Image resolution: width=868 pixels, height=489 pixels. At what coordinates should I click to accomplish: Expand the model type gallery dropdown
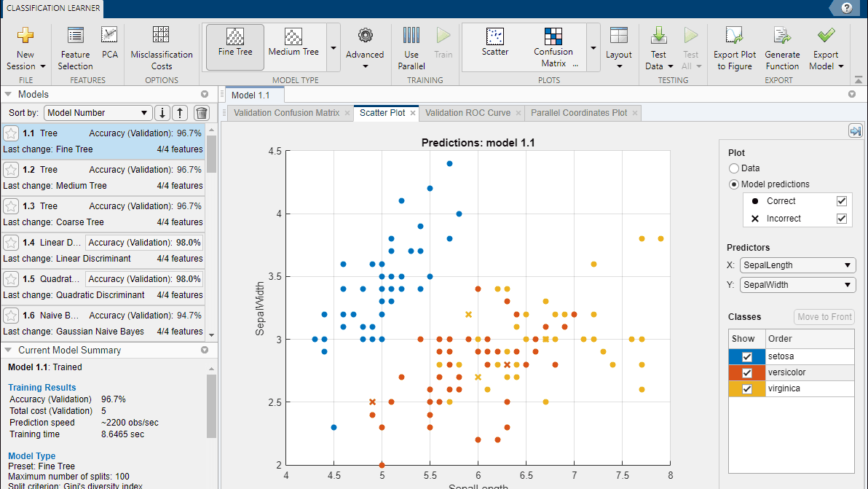[x=334, y=47]
